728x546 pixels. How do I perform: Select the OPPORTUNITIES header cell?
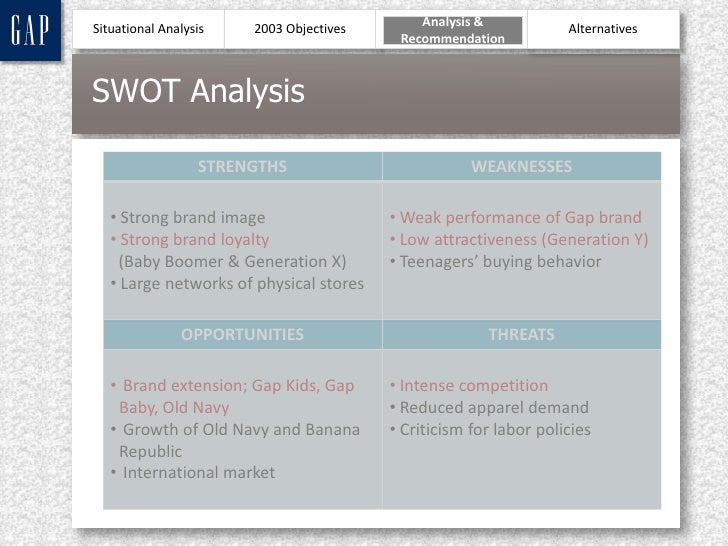242,334
